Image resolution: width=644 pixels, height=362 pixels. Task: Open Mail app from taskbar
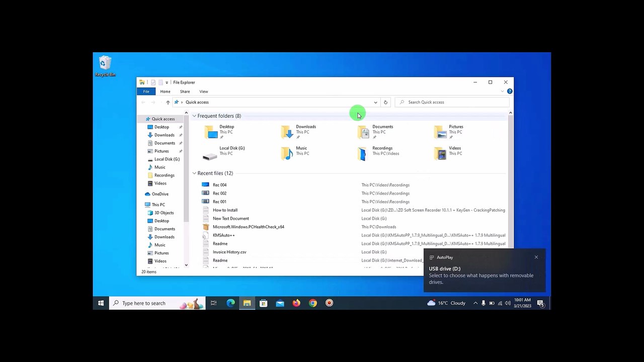coord(280,303)
